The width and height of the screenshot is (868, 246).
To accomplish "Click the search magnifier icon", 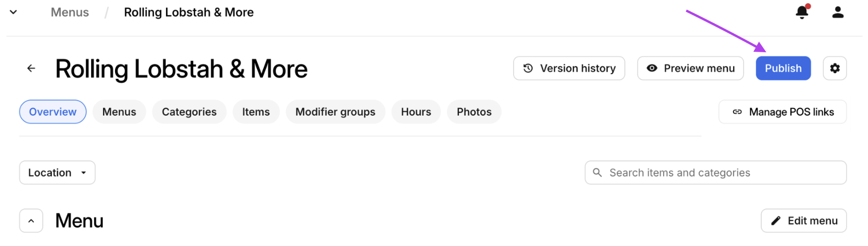I will tap(597, 172).
